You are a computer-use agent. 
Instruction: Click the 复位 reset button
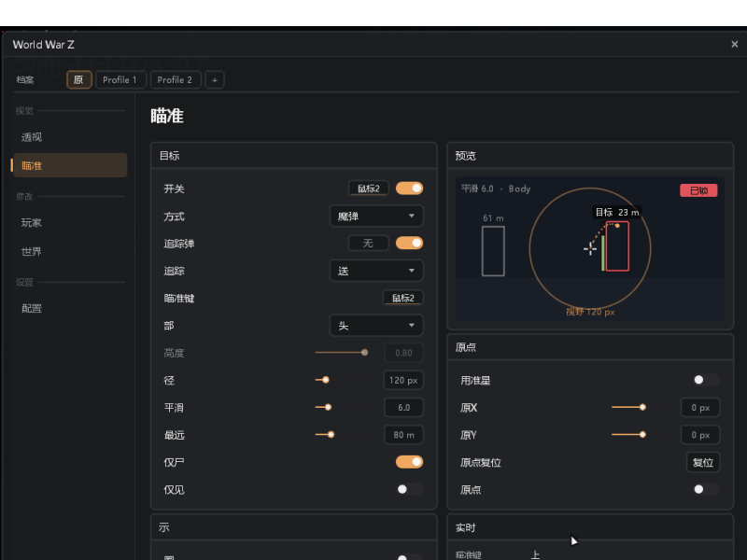[703, 462]
